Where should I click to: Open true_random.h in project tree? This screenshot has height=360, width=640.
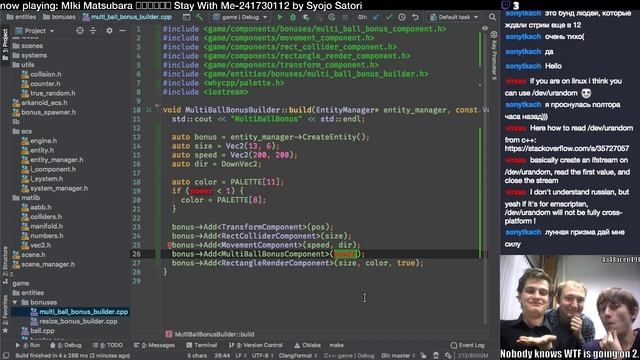pos(48,93)
